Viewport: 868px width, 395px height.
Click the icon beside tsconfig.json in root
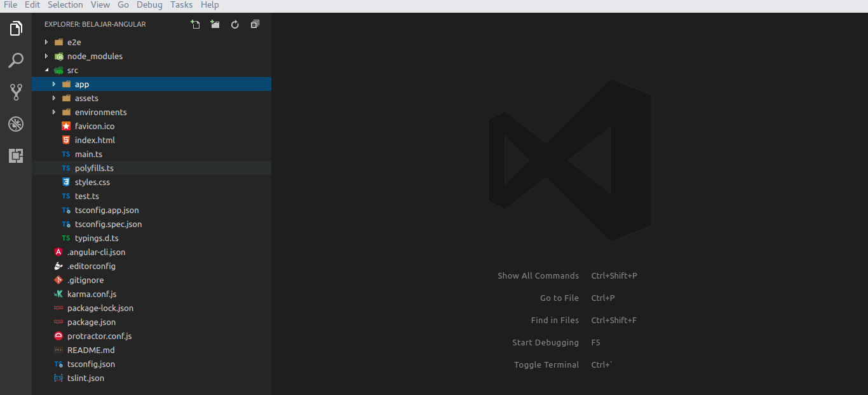(58, 364)
